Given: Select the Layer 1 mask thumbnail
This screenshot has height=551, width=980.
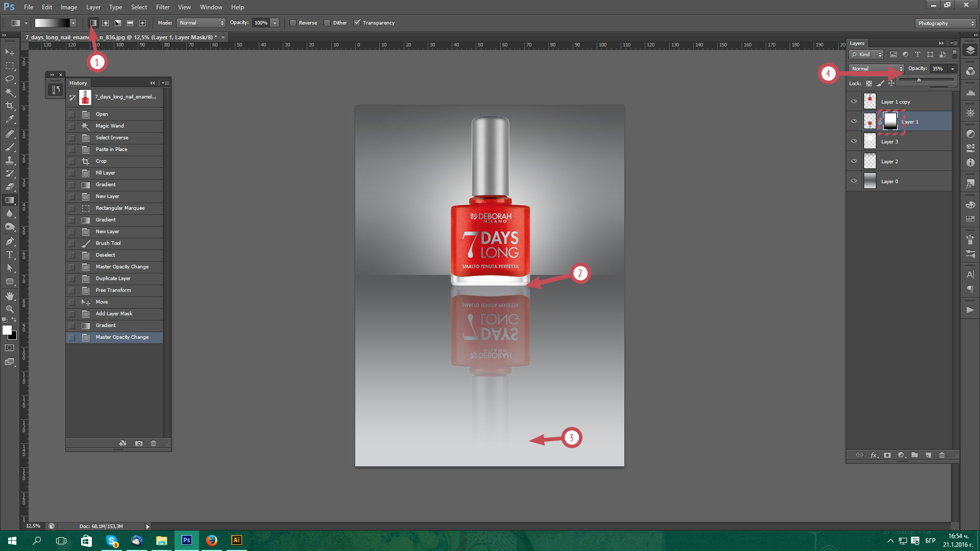Looking at the screenshot, I should click(890, 121).
